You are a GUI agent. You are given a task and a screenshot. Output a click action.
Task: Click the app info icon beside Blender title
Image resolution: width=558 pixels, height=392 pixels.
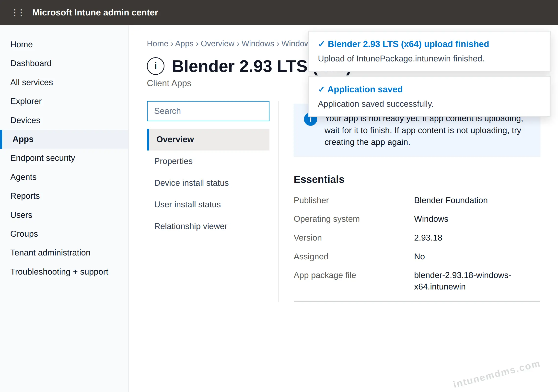[155, 66]
